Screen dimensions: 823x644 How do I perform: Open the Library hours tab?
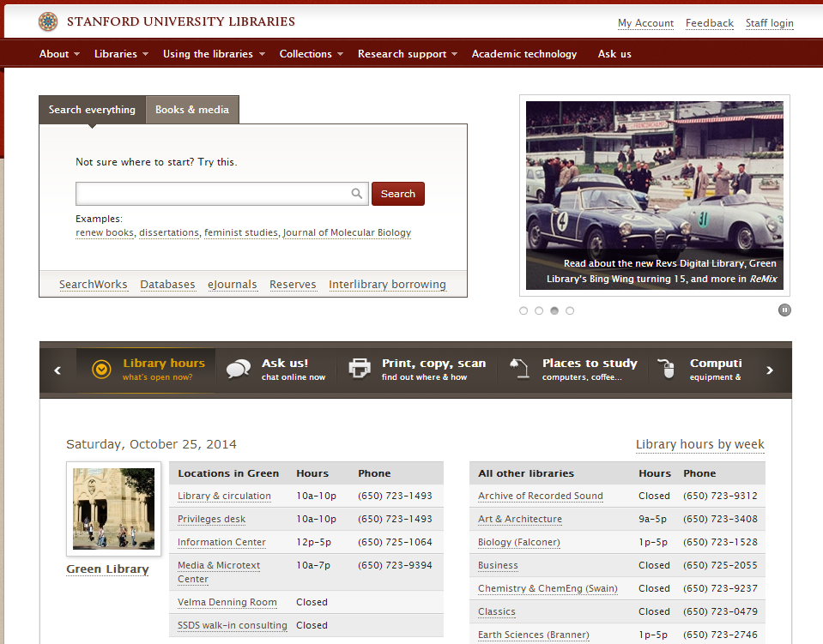(146, 370)
